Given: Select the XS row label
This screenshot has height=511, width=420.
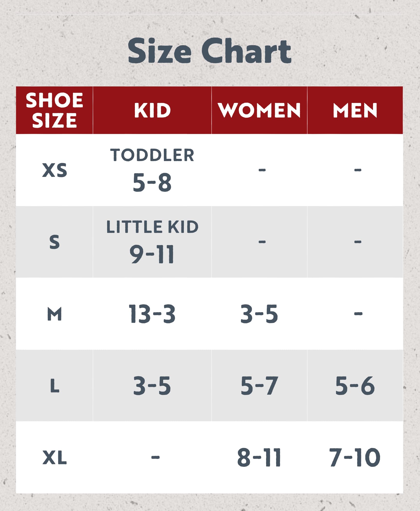Looking at the screenshot, I should click(x=54, y=170).
